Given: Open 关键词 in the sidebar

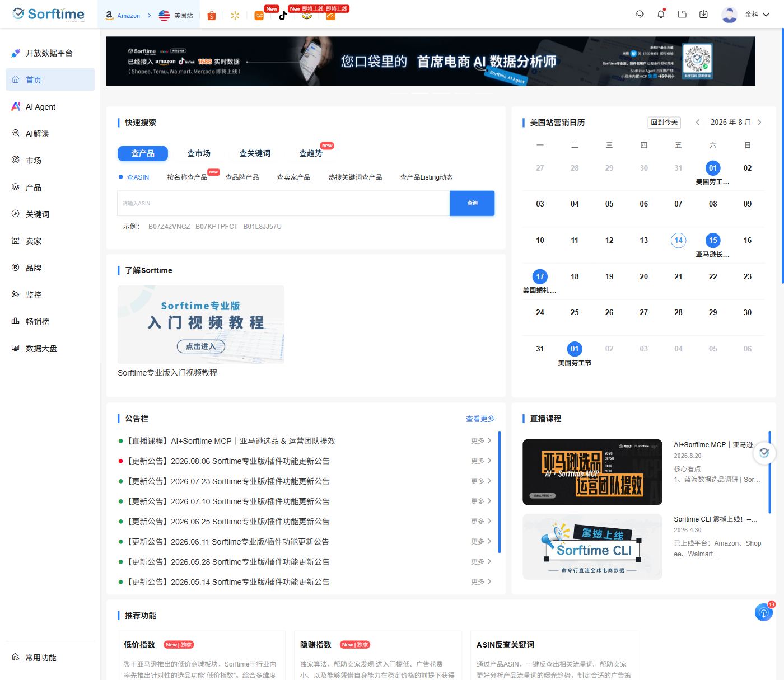Looking at the screenshot, I should (x=50, y=214).
